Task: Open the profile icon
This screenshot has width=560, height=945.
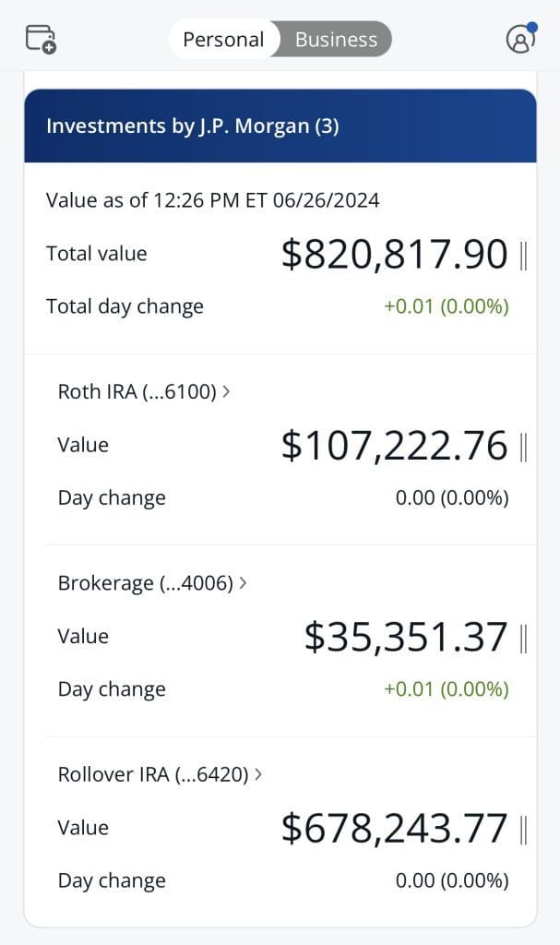Action: coord(519,39)
